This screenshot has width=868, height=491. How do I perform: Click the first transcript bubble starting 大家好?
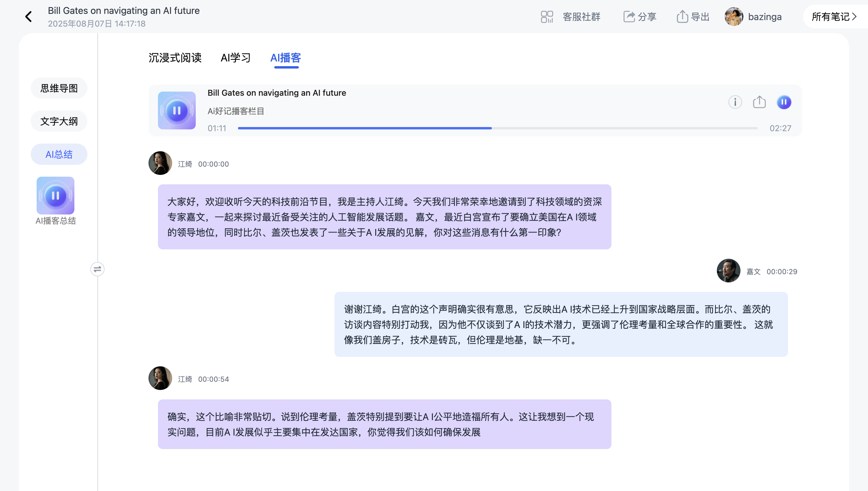[384, 217]
